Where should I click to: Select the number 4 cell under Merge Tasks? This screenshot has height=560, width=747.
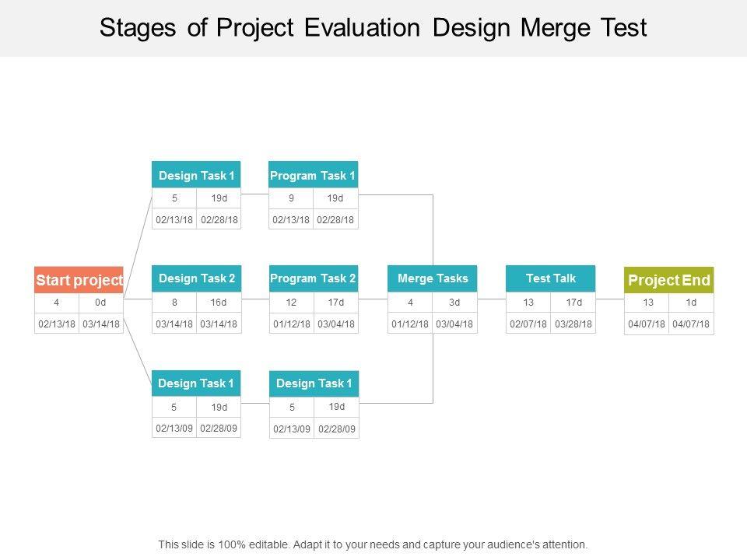(410, 303)
